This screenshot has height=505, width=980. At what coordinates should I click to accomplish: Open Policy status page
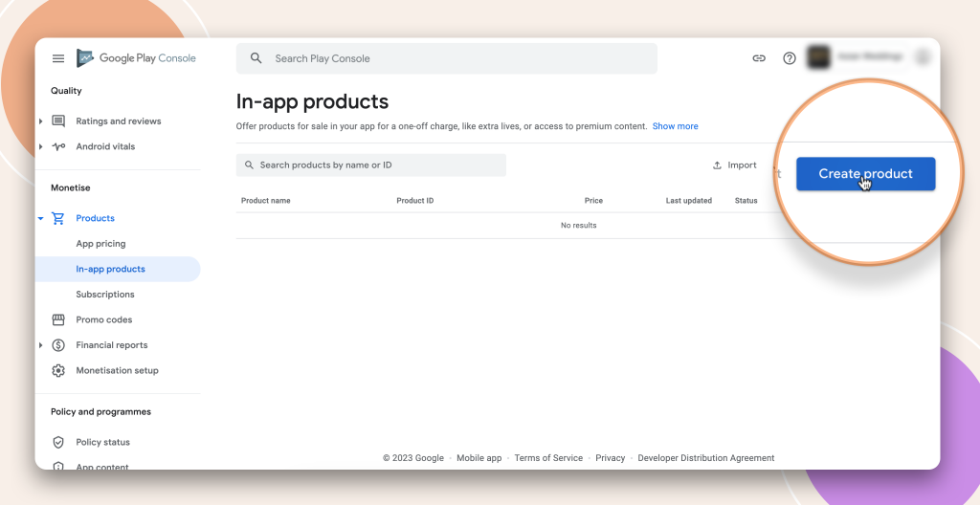tap(103, 443)
